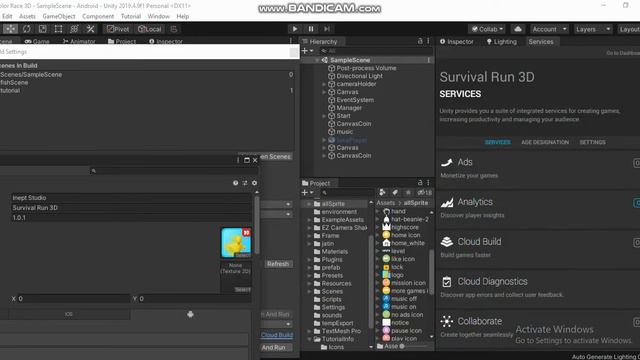Open the Account dropdown
This screenshot has height=360, width=640.
tap(549, 29)
